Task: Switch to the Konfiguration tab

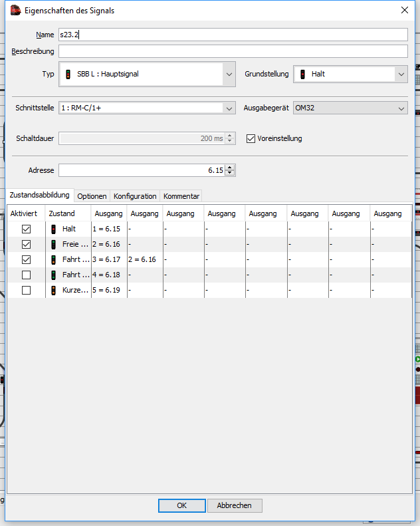Action: [x=135, y=196]
